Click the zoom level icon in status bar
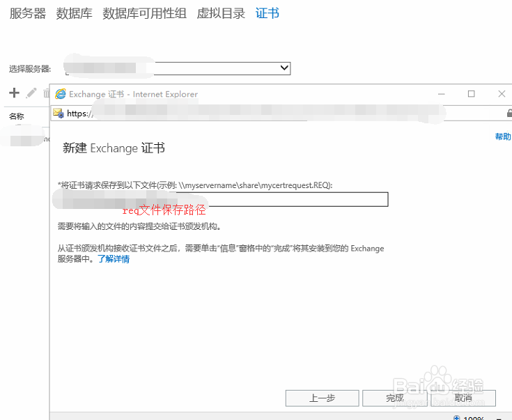Viewport: 512px width, 420px height. click(x=457, y=418)
